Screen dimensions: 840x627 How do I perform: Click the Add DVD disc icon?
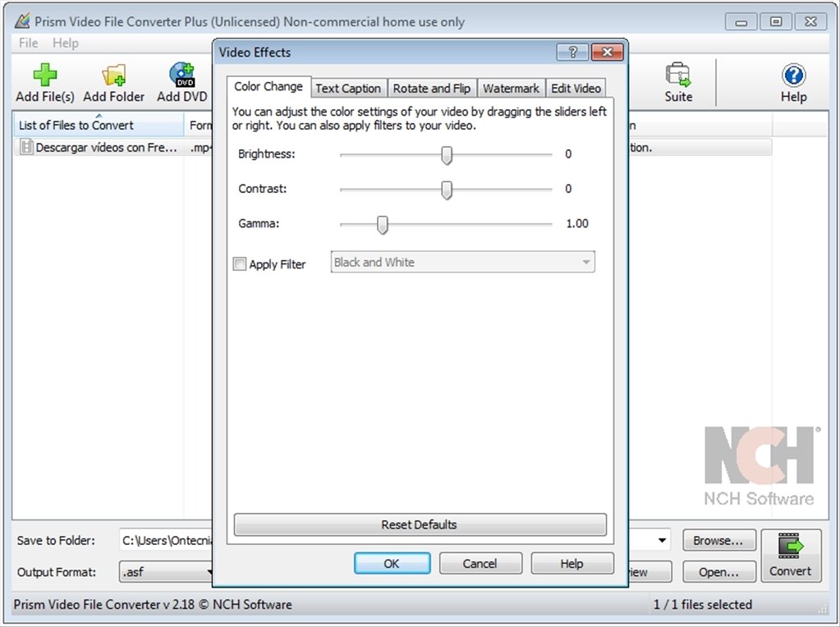[181, 75]
